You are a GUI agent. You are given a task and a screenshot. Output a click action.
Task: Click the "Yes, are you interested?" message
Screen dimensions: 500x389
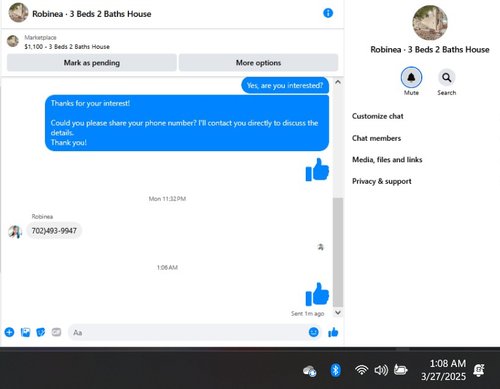[285, 86]
